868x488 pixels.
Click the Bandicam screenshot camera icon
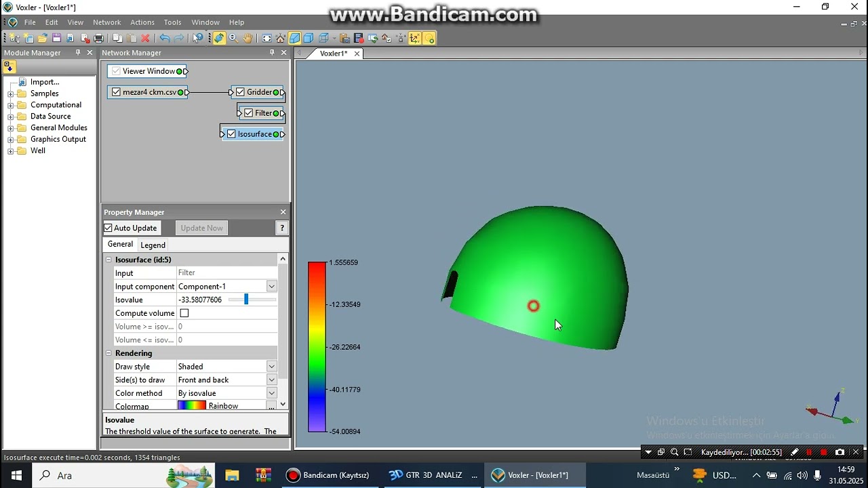coord(840,452)
